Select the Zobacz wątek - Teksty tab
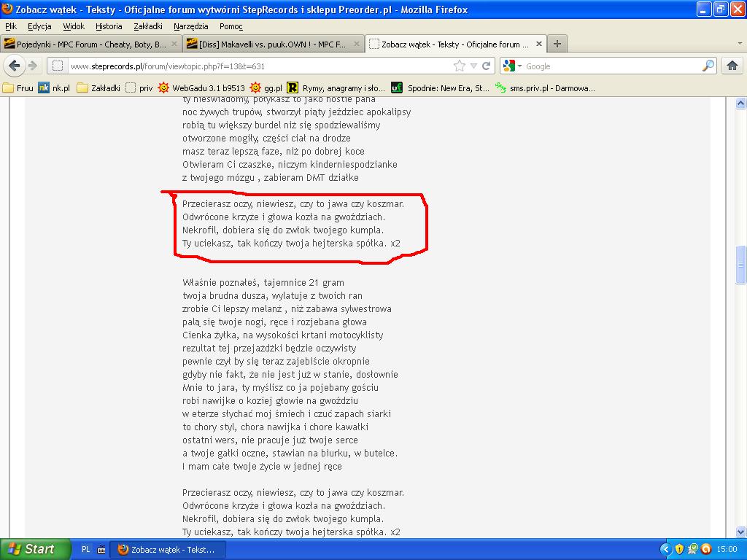This screenshot has height=560, width=747. (455, 44)
